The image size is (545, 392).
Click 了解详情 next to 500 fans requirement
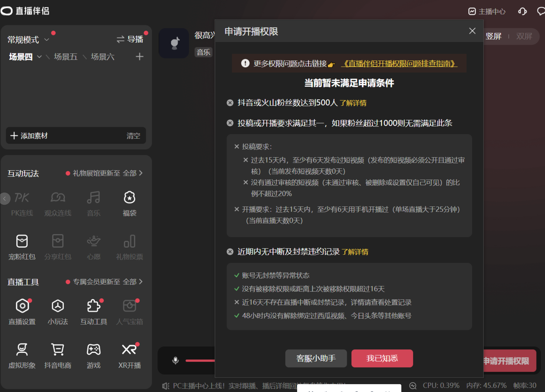pos(353,103)
